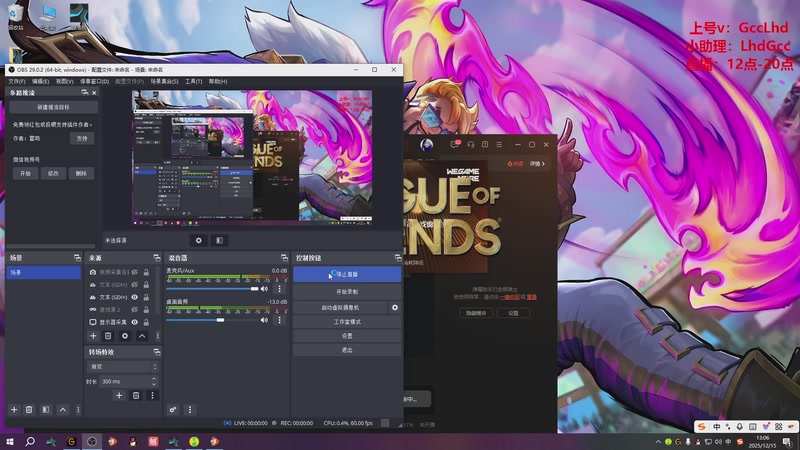
Task: Open Desktop Audio channel three-dot options
Action: 279,320
